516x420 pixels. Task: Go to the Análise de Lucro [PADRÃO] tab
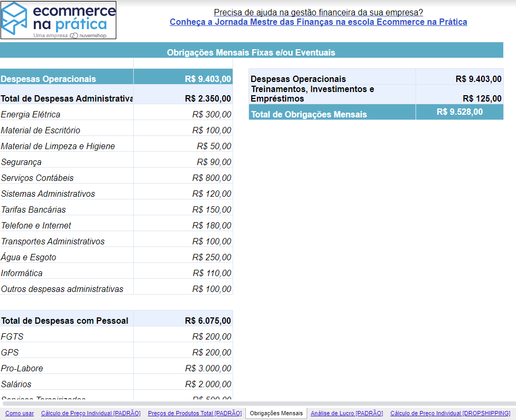(347, 413)
